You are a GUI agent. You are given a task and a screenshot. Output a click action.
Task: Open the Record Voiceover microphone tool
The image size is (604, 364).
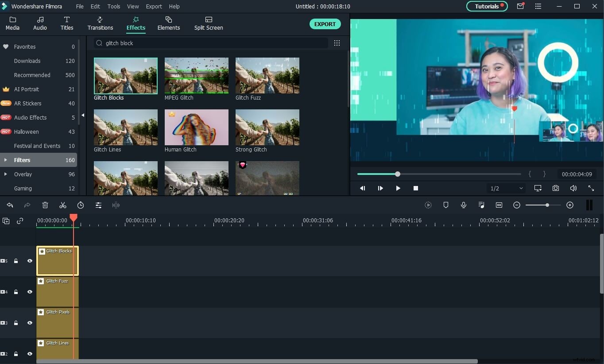(x=464, y=205)
